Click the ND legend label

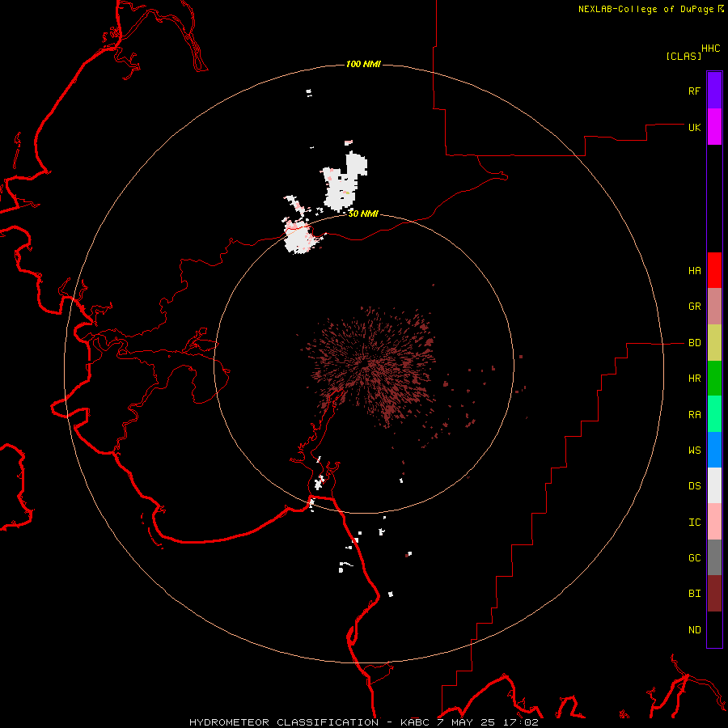click(694, 630)
